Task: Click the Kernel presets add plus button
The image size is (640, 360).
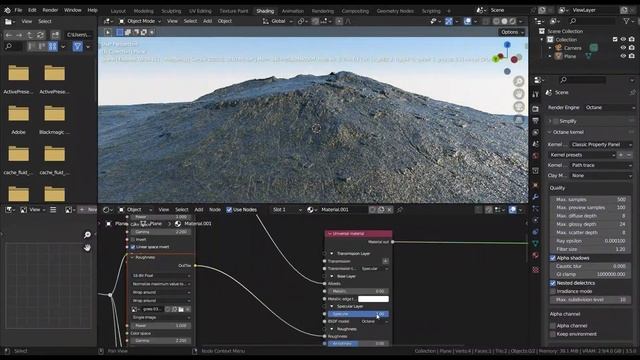Action: click(621, 155)
